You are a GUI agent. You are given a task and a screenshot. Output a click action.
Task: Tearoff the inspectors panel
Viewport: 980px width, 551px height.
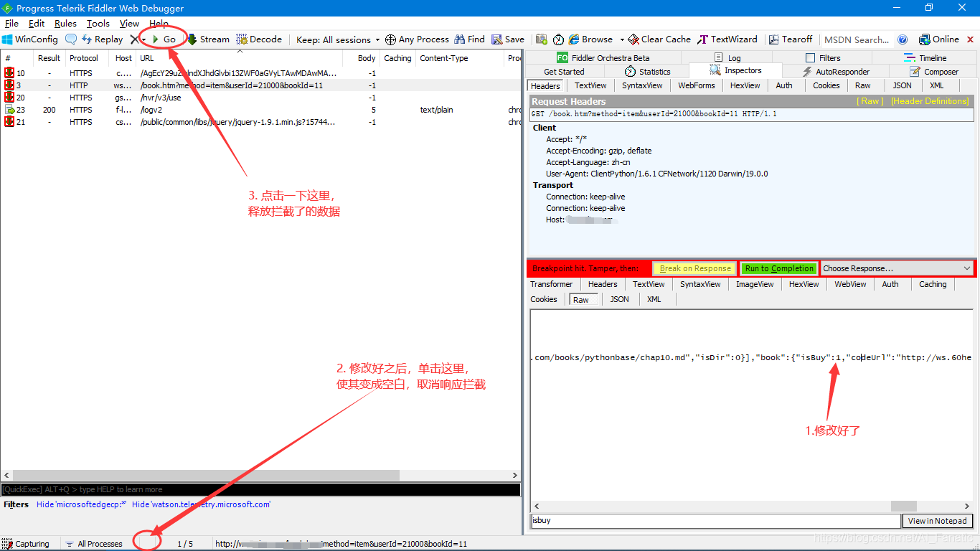pos(791,39)
